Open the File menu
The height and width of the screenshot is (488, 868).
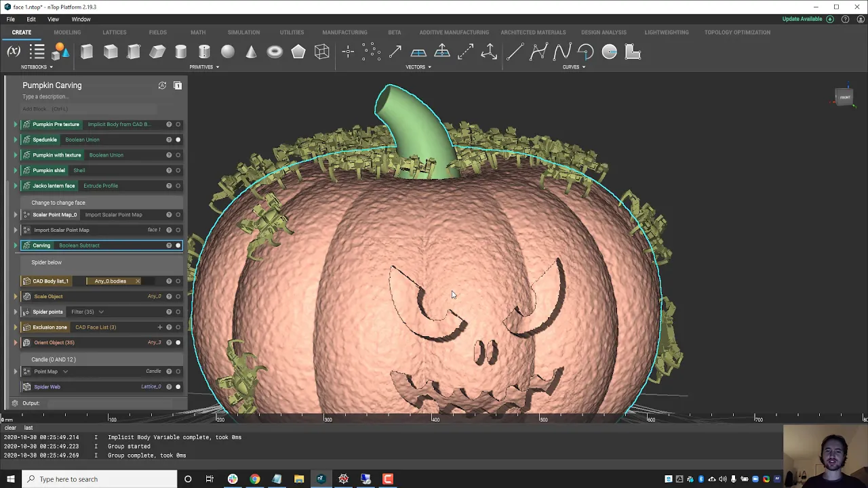pos(11,19)
